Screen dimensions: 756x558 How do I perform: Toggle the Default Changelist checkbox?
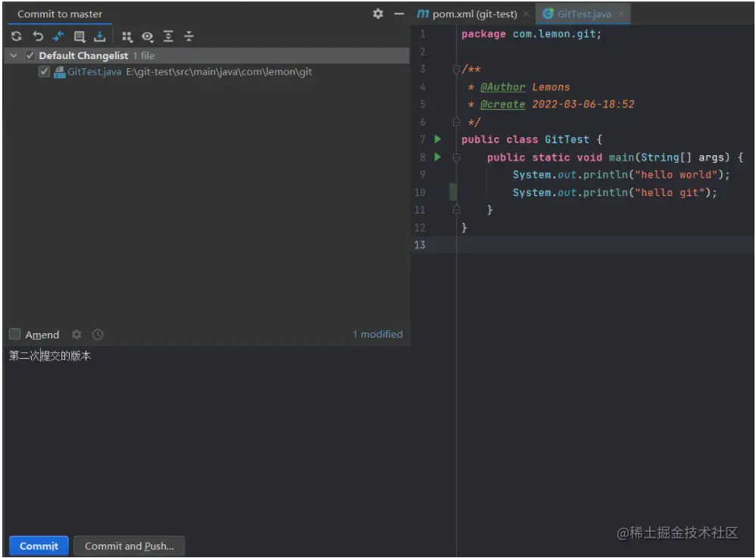coord(30,55)
